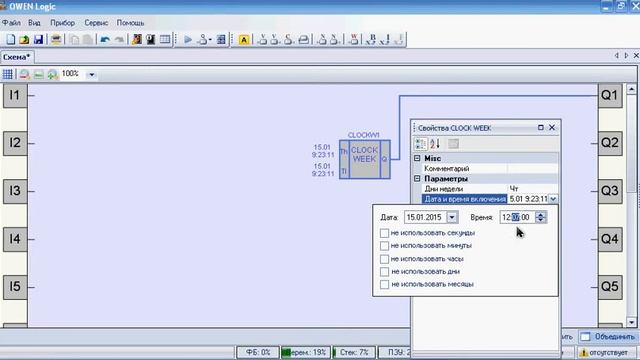
Task: Click the "Чт" value of Дни недели
Action: point(514,189)
